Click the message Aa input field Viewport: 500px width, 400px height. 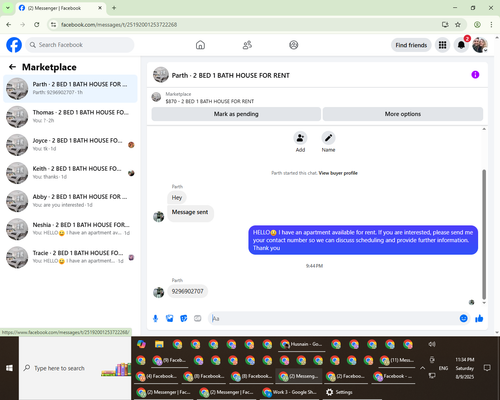333,319
